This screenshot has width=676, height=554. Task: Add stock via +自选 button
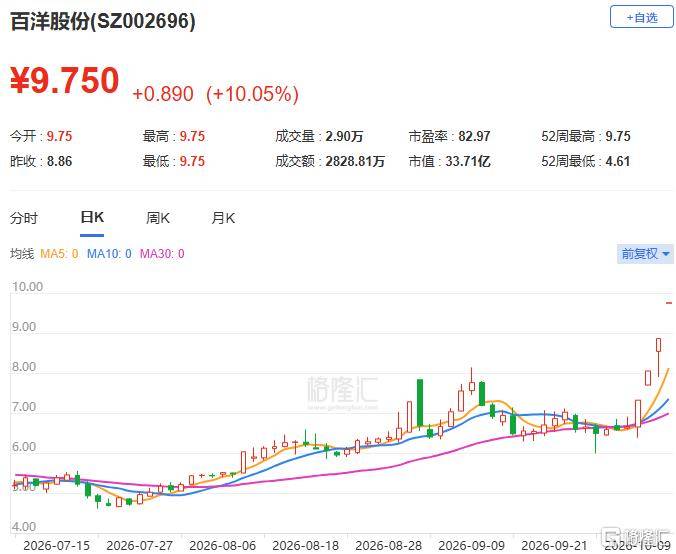[x=642, y=18]
